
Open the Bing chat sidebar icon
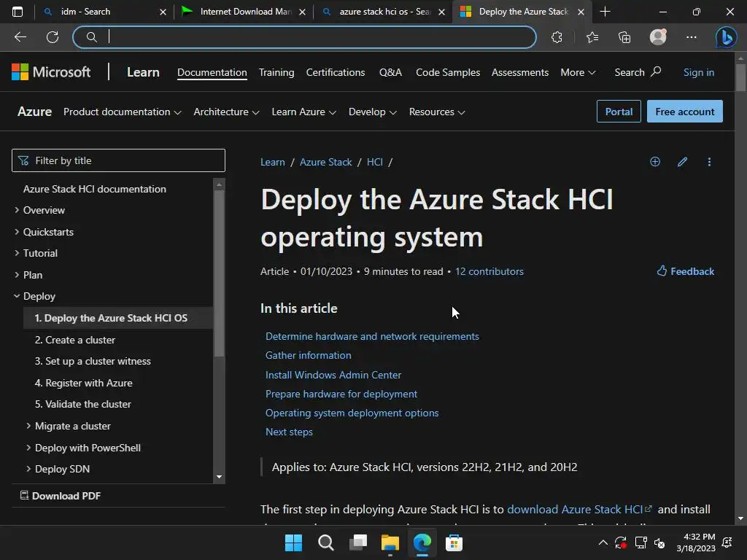[x=726, y=37]
